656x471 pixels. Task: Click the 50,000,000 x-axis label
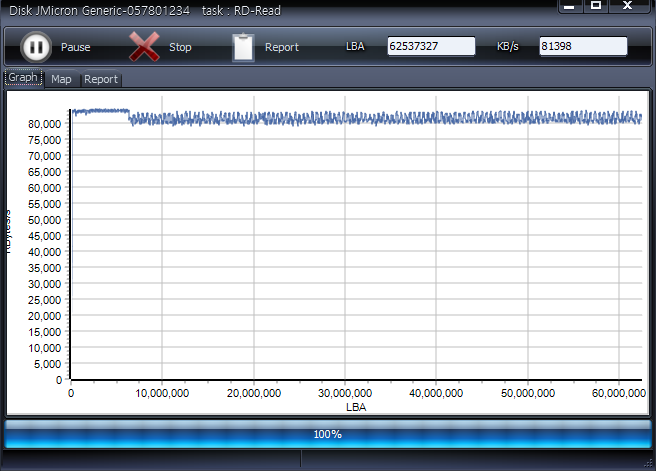tap(528, 393)
